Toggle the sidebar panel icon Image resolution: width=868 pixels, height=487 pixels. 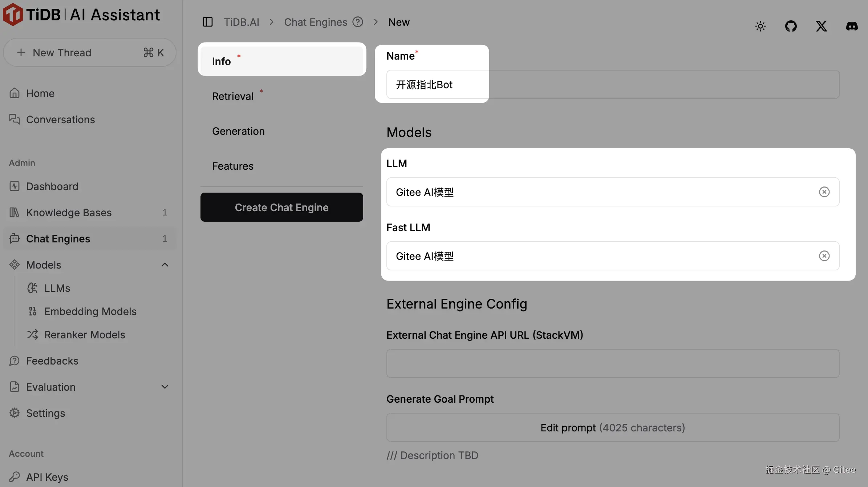click(x=208, y=22)
